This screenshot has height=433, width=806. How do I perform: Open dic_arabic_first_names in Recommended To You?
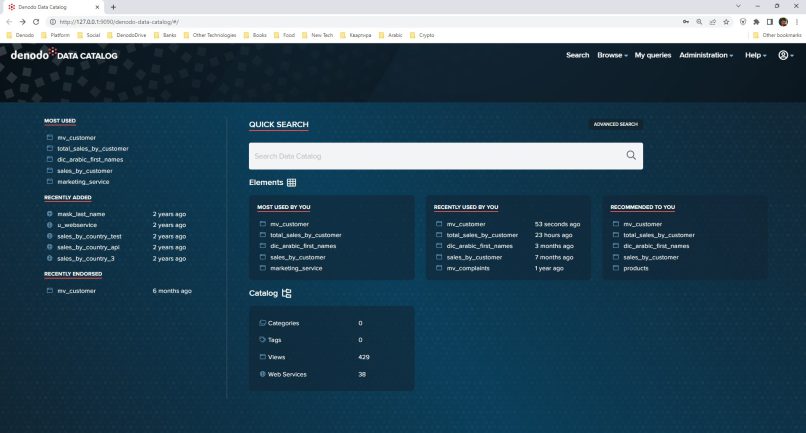click(x=656, y=246)
